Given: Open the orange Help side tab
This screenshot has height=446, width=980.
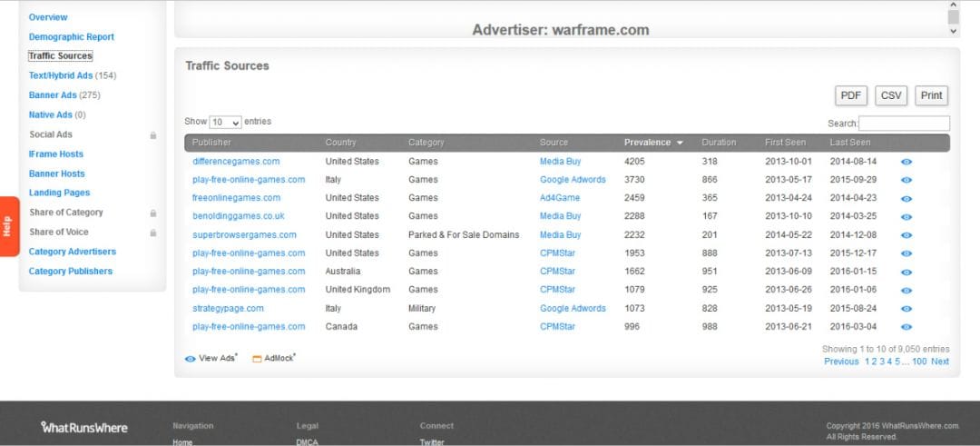Looking at the screenshot, I should [x=9, y=226].
